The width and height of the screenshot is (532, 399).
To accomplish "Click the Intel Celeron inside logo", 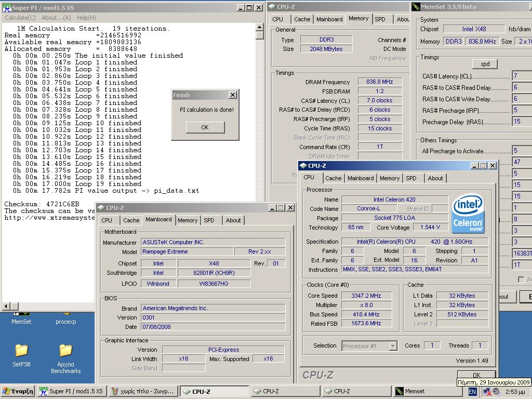I will [468, 214].
